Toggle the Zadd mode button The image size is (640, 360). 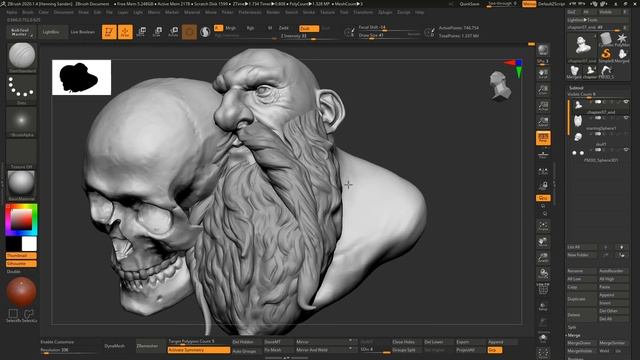pyautogui.click(x=284, y=28)
